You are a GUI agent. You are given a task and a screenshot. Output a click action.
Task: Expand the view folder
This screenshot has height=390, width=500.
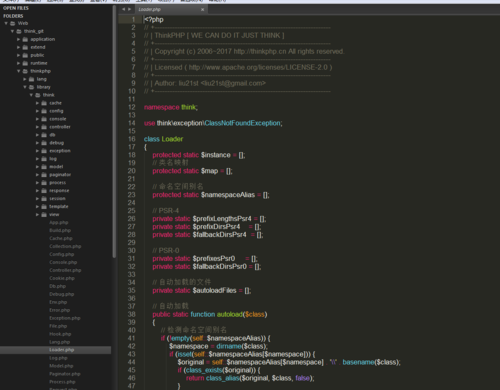[x=38, y=215]
